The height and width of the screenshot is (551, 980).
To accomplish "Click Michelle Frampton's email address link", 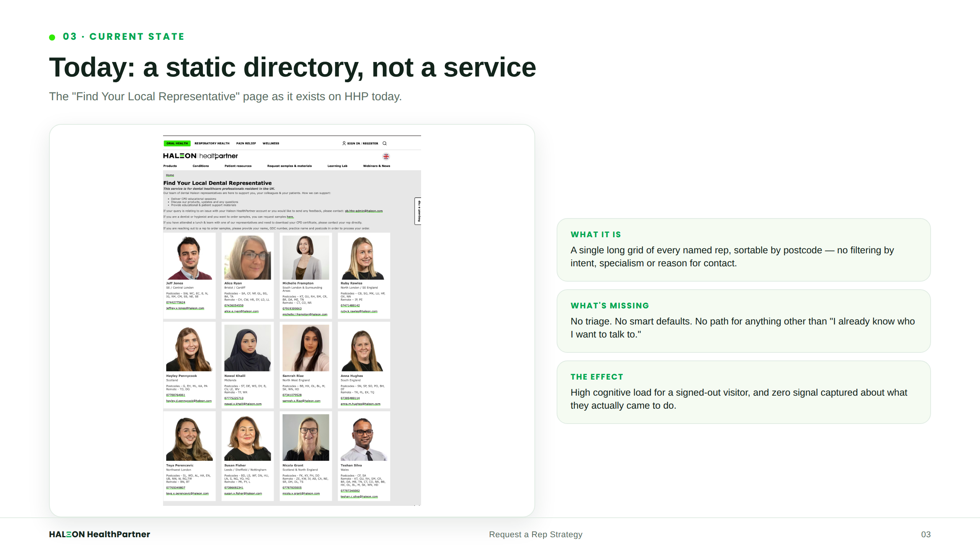I will click(x=305, y=315).
